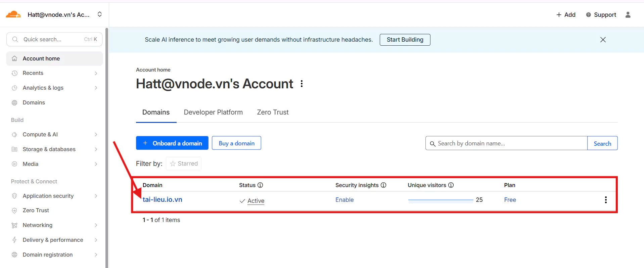Toggle the Starred filter
Viewport: 644px width, 268px height.
pos(184,164)
